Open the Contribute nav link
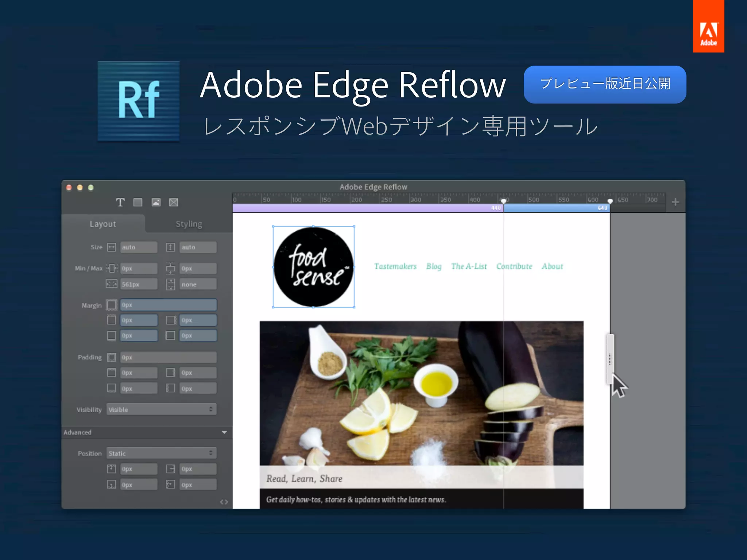Viewport: 747px width, 560px height. coord(514,267)
